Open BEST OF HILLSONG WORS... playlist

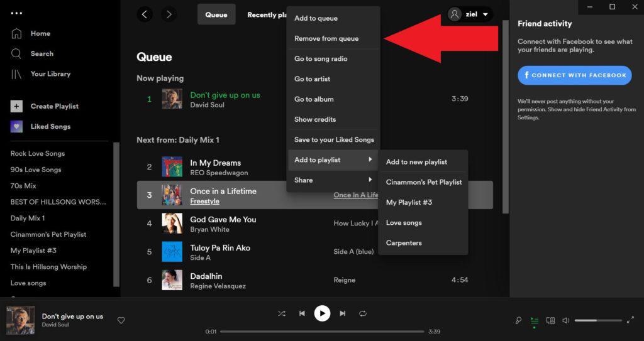tap(58, 202)
